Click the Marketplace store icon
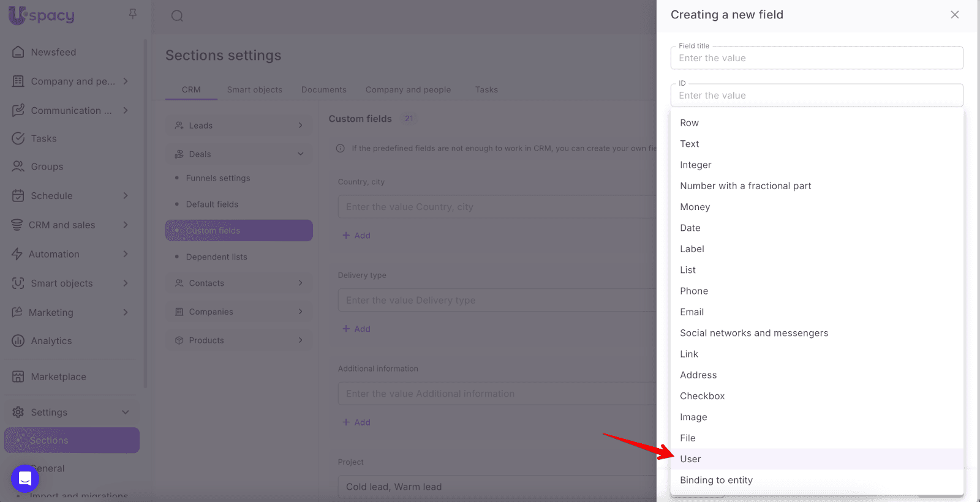 [x=18, y=376]
